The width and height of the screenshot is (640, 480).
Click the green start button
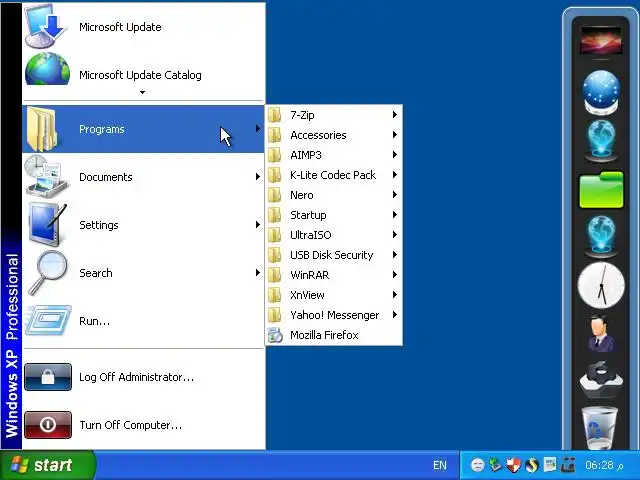coord(47,465)
